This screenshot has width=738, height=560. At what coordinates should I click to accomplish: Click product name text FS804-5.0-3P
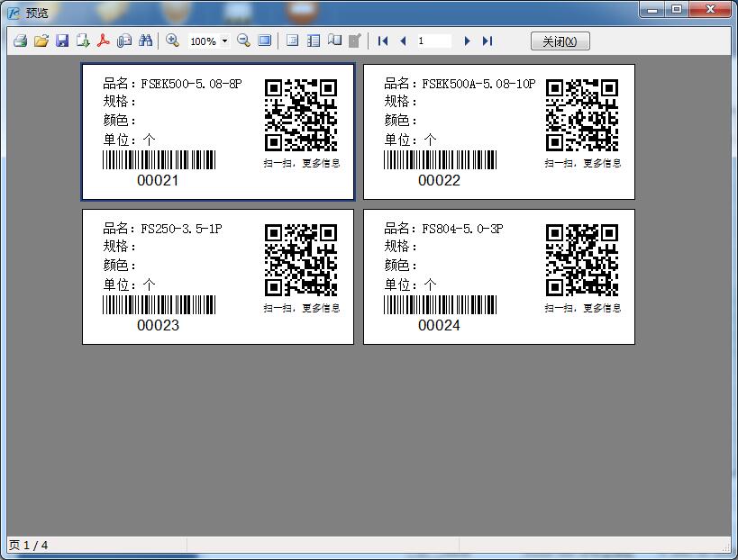pyautogui.click(x=462, y=229)
